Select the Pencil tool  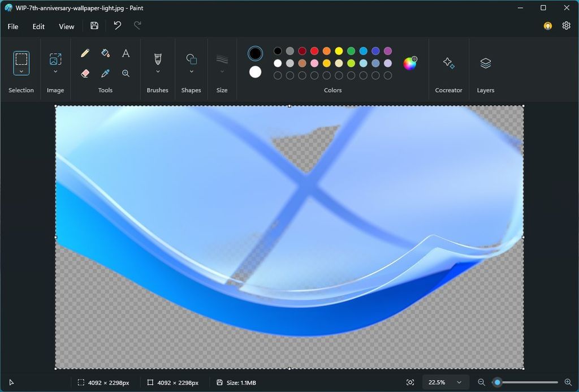pyautogui.click(x=84, y=53)
